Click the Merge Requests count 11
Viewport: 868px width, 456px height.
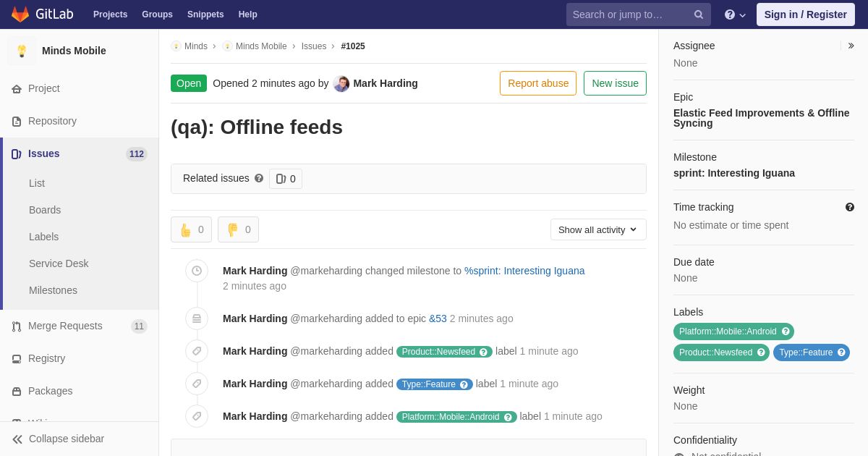point(139,326)
